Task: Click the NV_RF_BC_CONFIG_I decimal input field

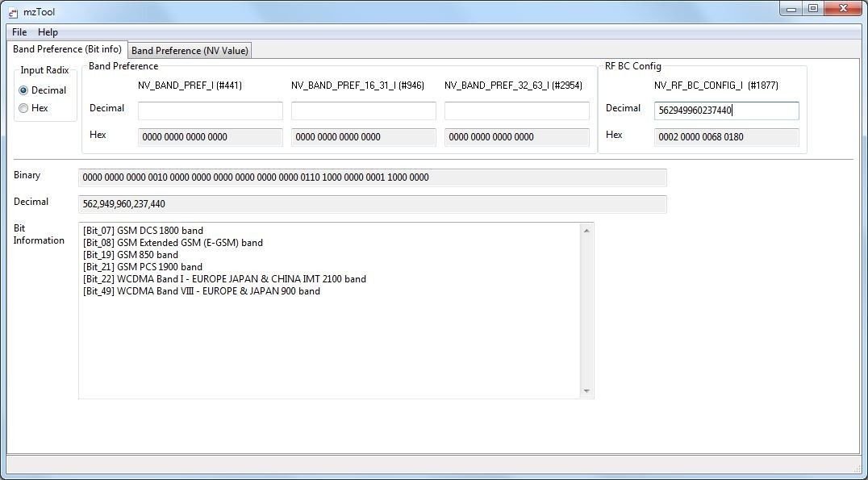Action: click(726, 111)
